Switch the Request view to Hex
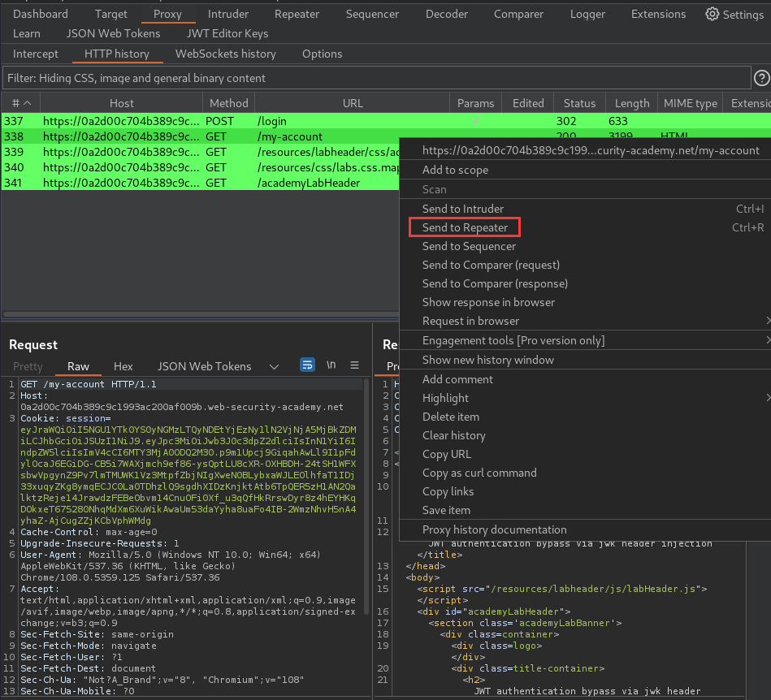 pyautogui.click(x=123, y=366)
